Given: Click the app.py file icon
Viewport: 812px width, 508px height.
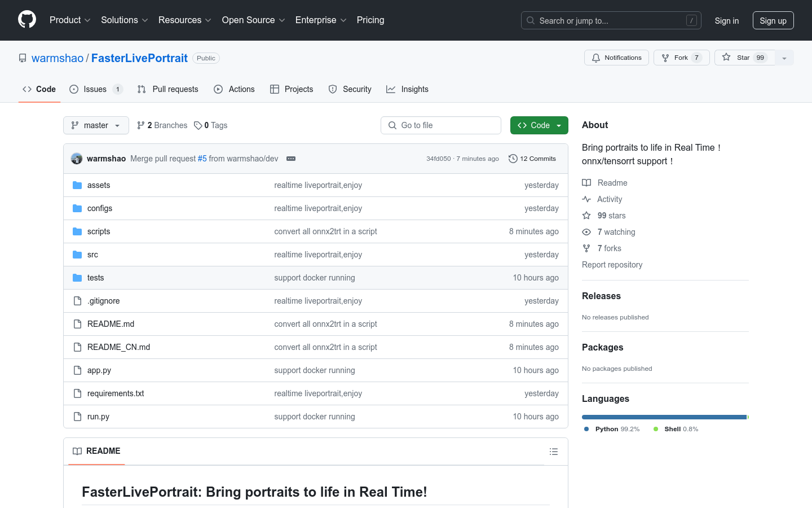Looking at the screenshot, I should (x=77, y=370).
